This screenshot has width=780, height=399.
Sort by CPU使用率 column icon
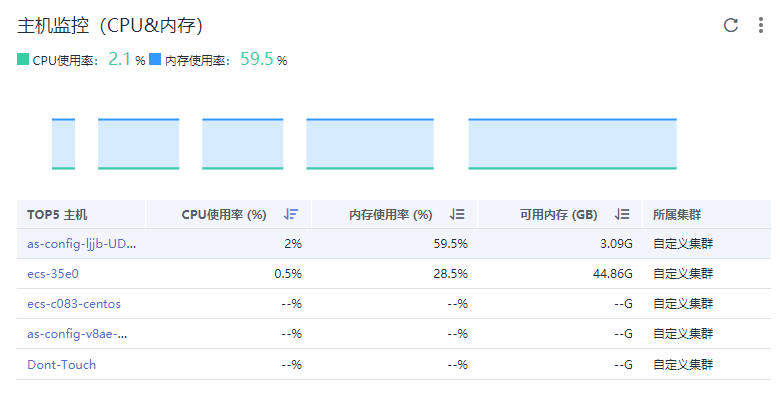(291, 214)
